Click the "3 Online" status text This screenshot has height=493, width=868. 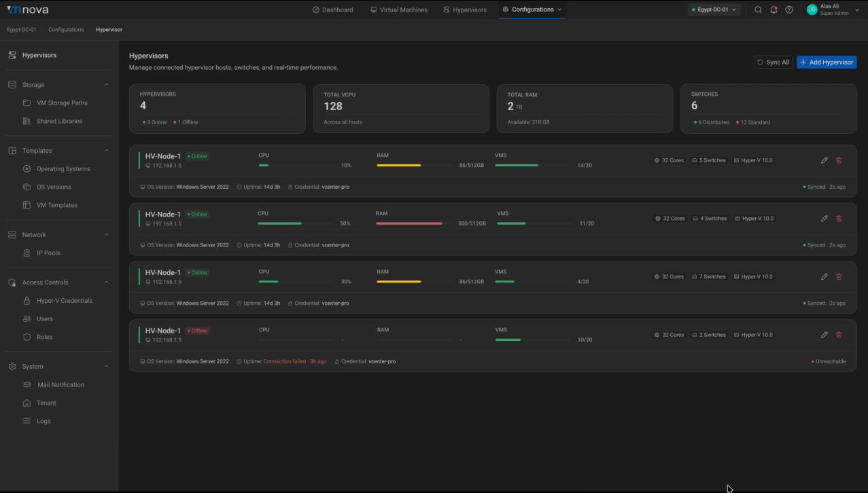pyautogui.click(x=157, y=122)
